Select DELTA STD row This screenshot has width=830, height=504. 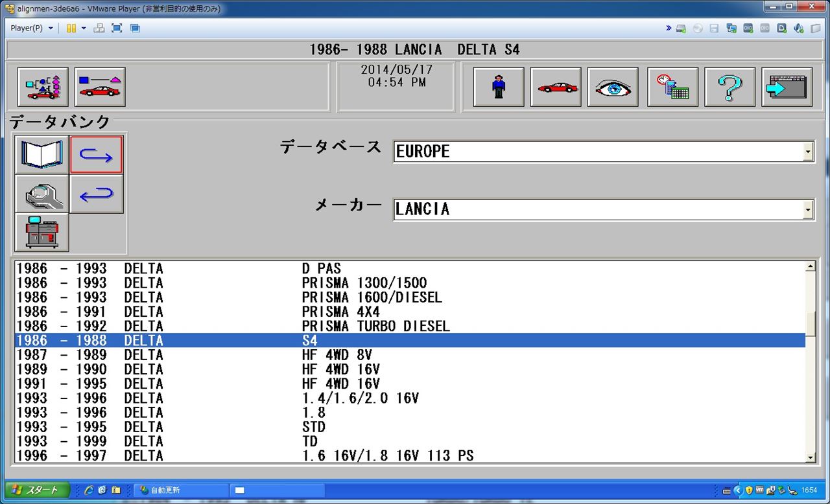pos(410,427)
